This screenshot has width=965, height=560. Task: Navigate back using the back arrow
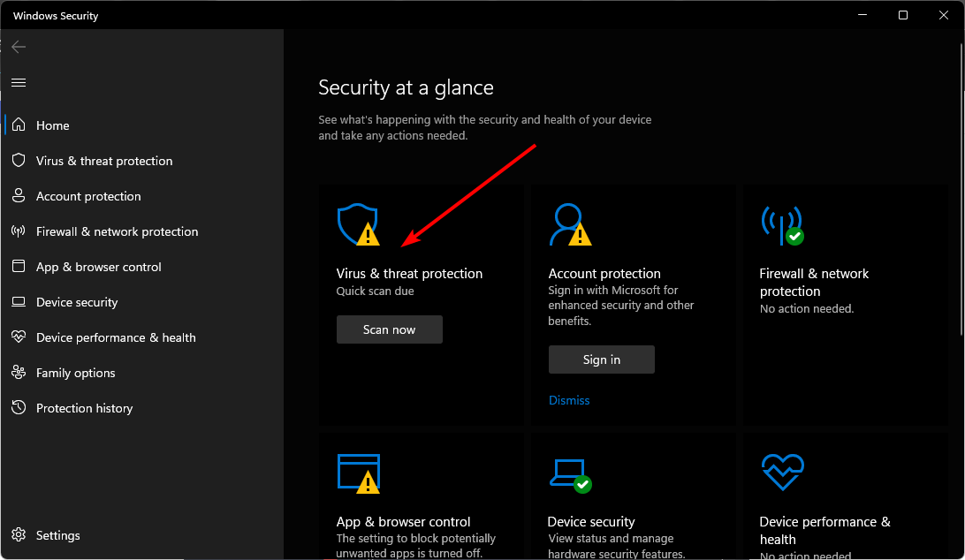click(18, 46)
